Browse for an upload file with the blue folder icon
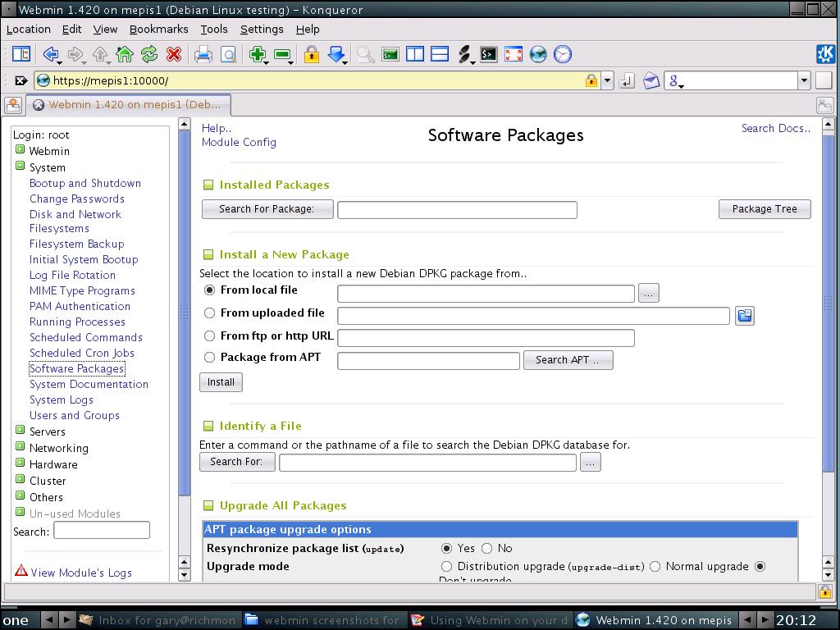This screenshot has height=630, width=840. click(745, 316)
